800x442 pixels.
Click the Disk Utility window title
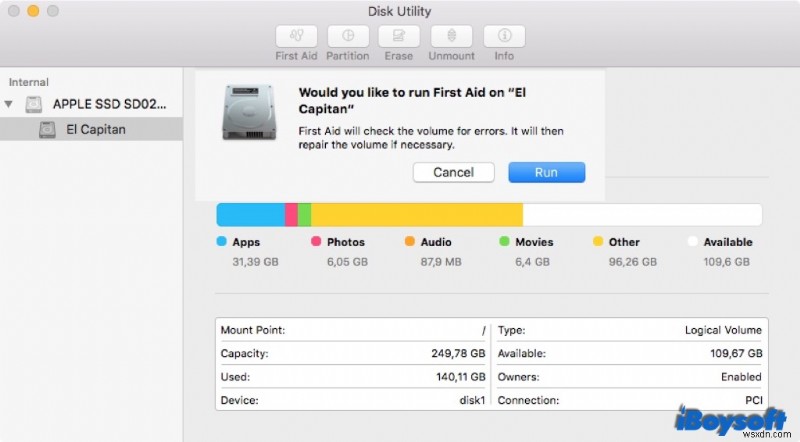399,11
